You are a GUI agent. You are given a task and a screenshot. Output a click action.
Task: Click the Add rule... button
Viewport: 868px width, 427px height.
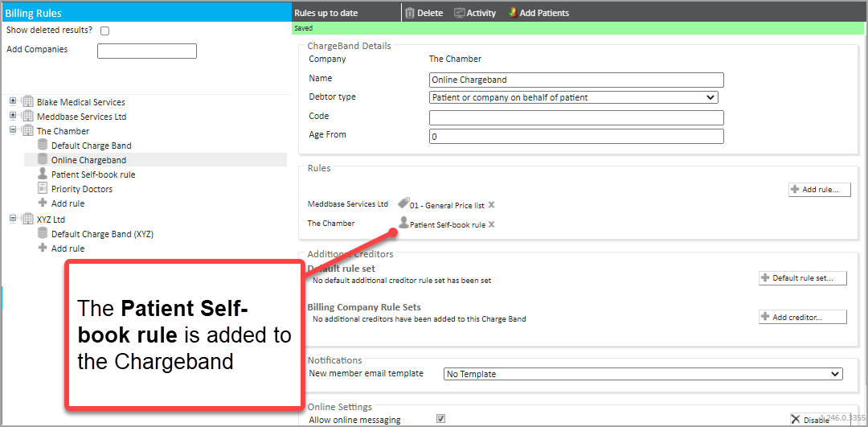[x=819, y=190]
